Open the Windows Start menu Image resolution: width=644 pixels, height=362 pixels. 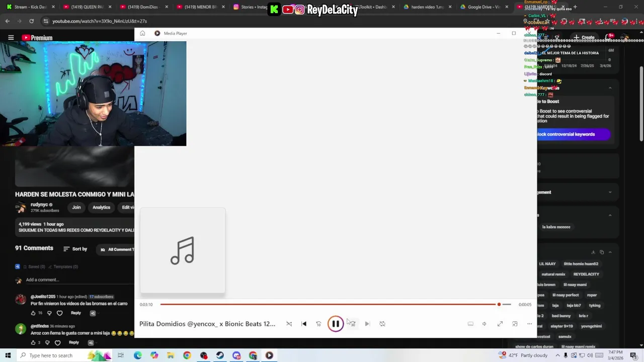point(8,355)
